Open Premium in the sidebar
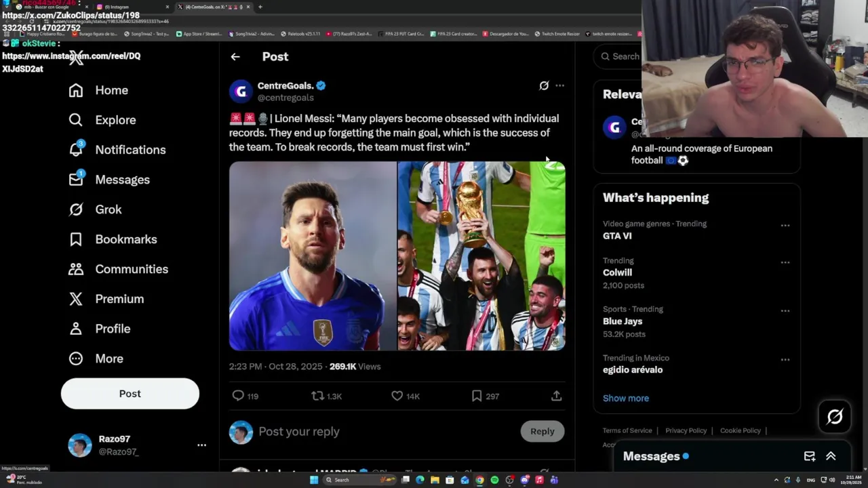 [x=106, y=299]
